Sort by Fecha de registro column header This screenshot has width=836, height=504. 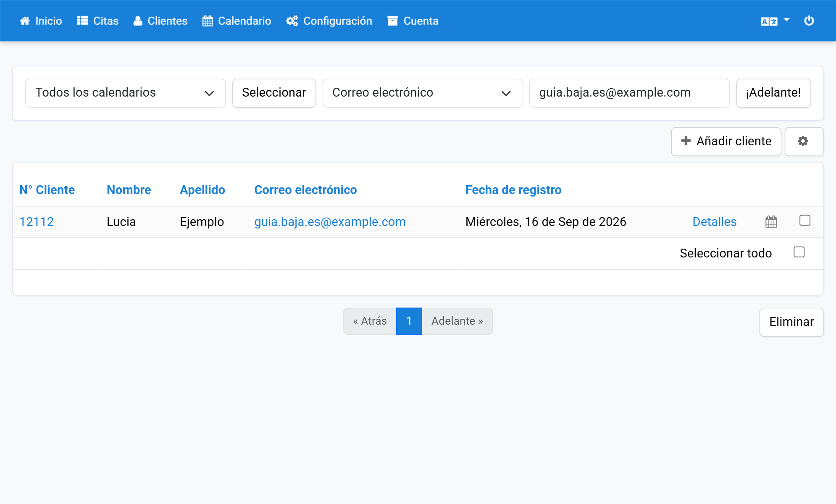pyautogui.click(x=513, y=190)
